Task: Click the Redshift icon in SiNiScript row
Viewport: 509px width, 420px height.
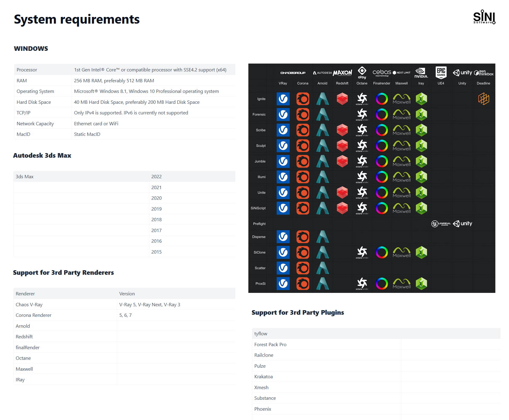Action: click(x=342, y=208)
